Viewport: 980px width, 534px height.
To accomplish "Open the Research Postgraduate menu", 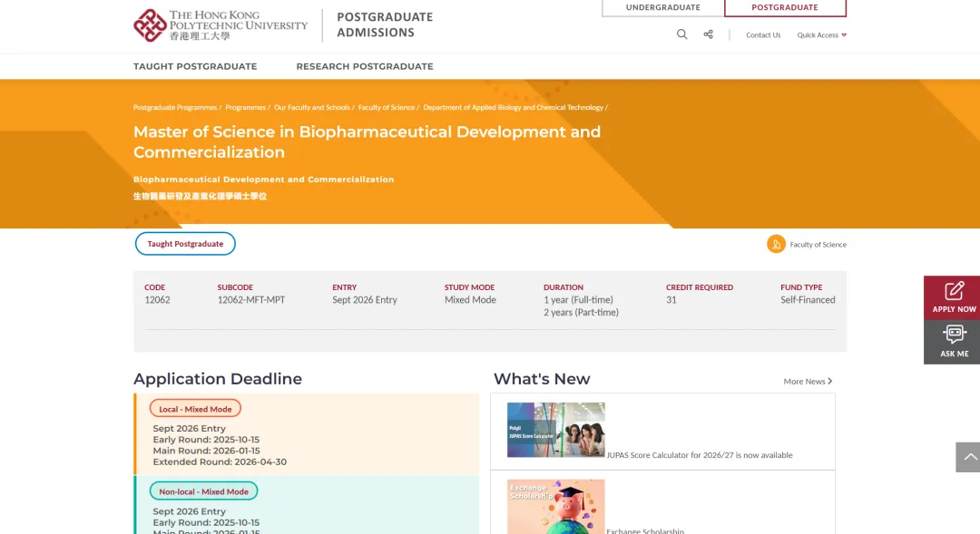I will (x=364, y=66).
